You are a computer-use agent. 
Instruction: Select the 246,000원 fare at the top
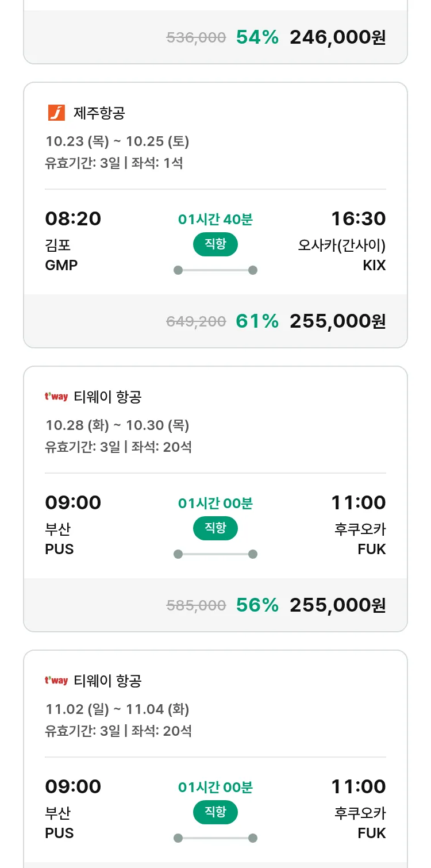[x=337, y=37]
